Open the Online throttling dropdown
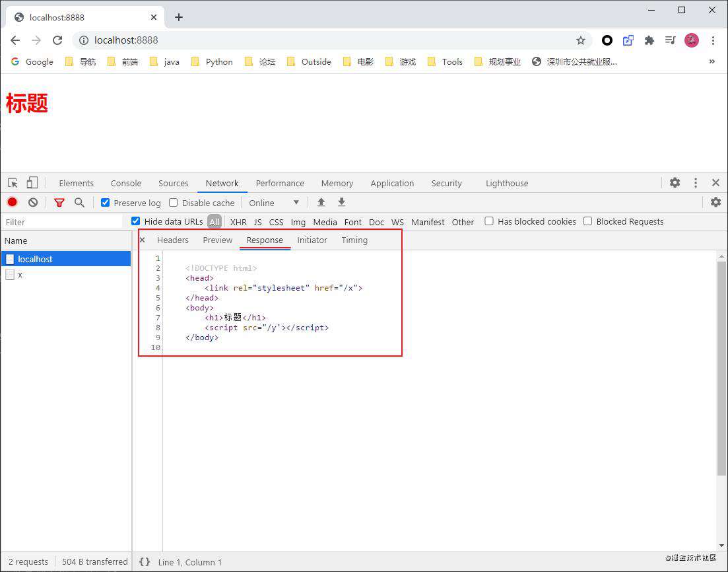The height and width of the screenshot is (572, 728). click(x=274, y=203)
